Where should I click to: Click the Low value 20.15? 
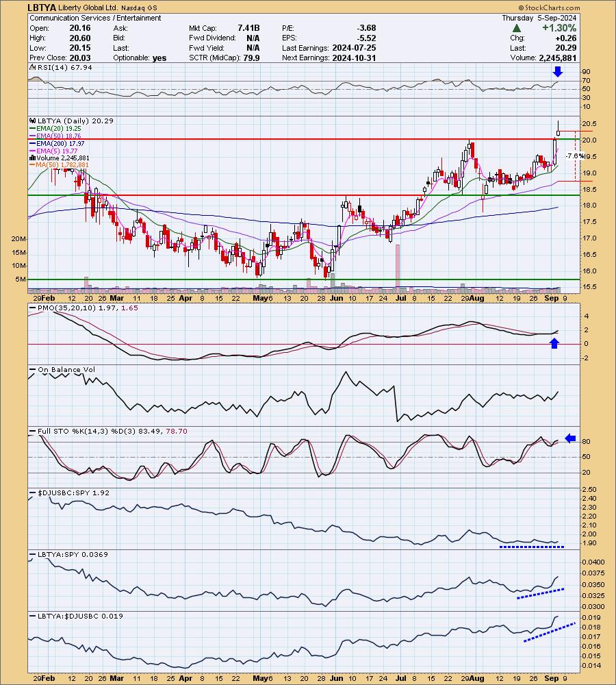click(x=80, y=48)
